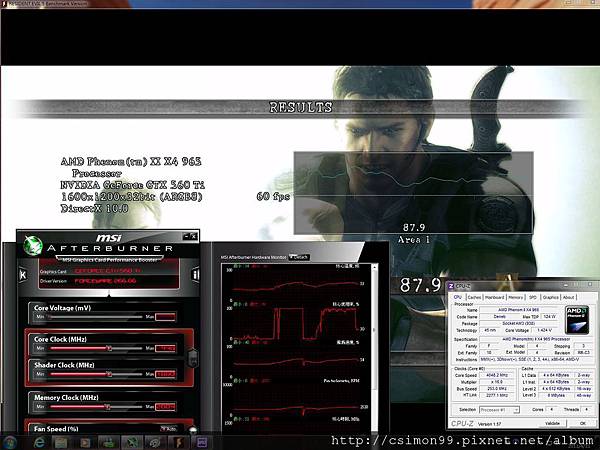Click the Cores count field in CPU-Z
600x450 pixels.
(551, 409)
